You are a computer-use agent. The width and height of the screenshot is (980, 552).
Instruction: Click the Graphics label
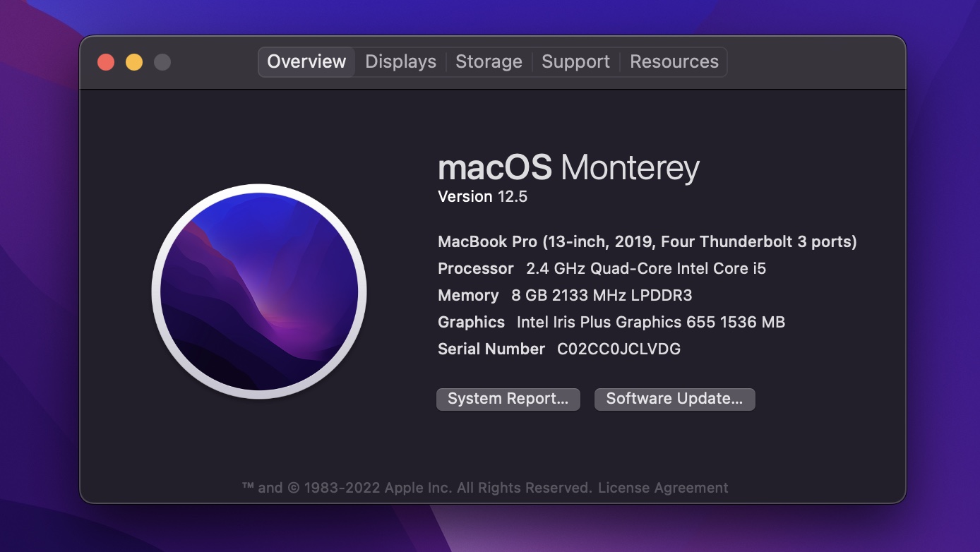click(x=472, y=323)
